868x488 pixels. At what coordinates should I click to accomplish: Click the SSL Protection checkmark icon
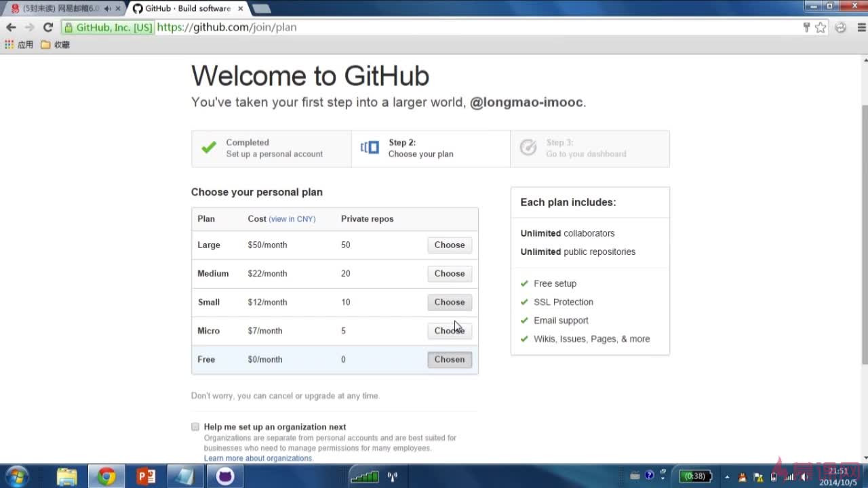tap(524, 302)
